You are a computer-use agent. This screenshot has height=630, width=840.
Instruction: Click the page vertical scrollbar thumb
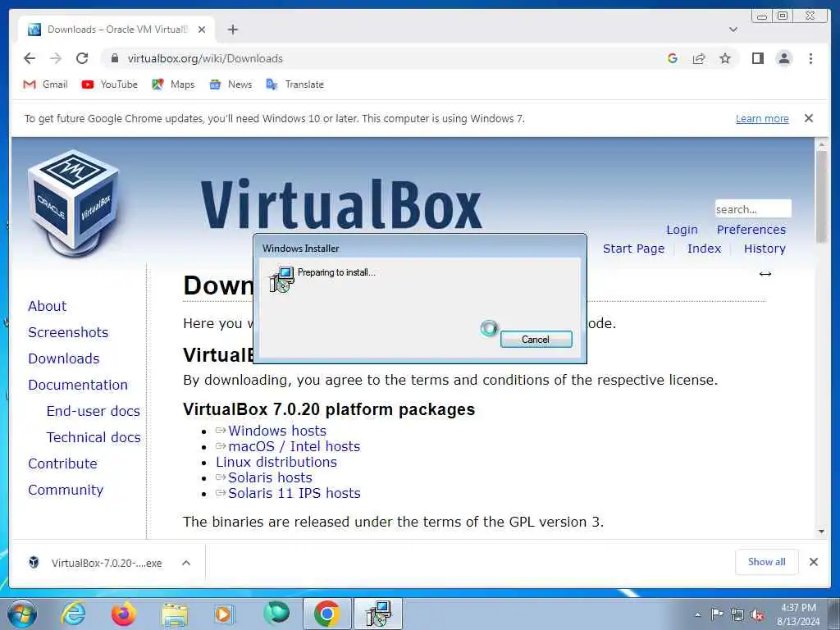coord(821,195)
